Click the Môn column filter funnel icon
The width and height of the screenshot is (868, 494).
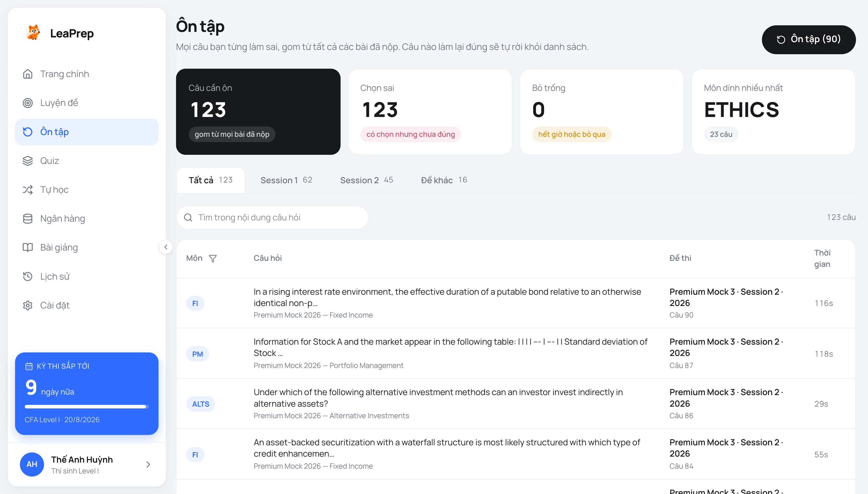click(212, 259)
